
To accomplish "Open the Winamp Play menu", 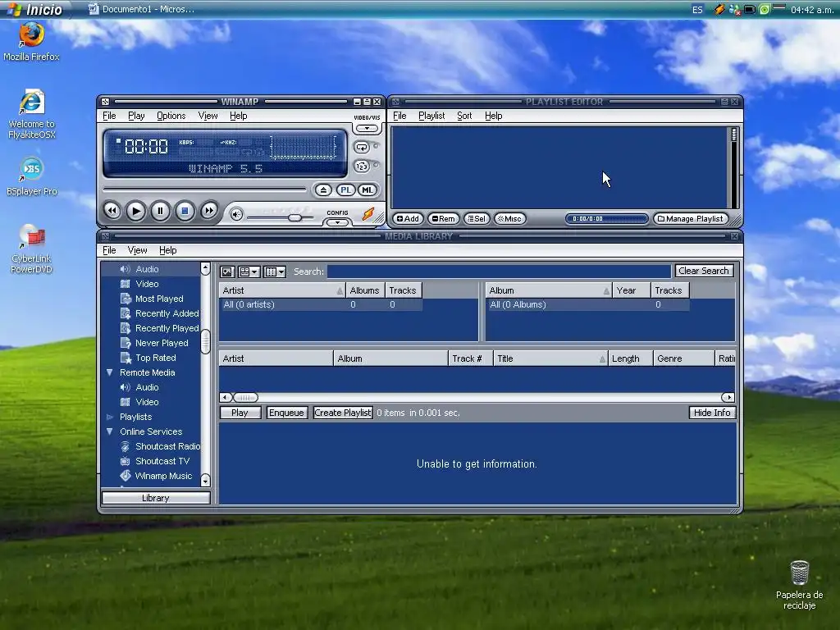I will pos(136,116).
